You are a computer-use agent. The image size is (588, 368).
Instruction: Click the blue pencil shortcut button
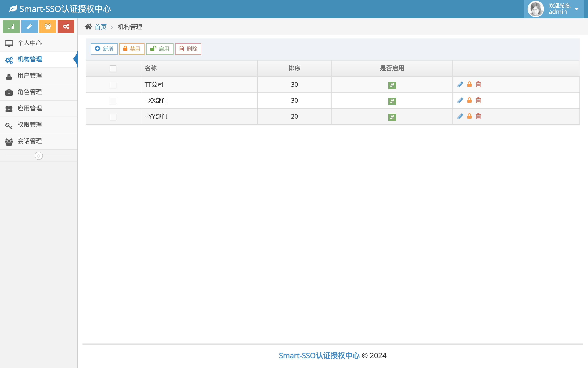(x=29, y=27)
